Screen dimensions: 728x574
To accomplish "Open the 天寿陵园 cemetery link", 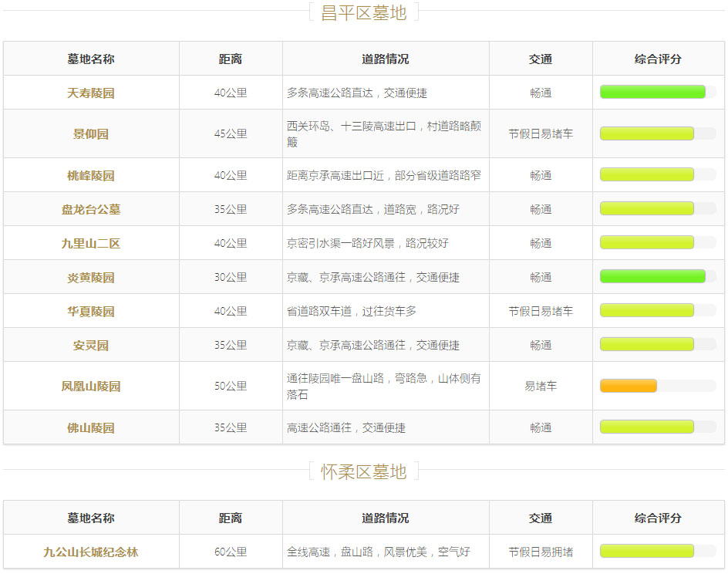I will 90,93.
